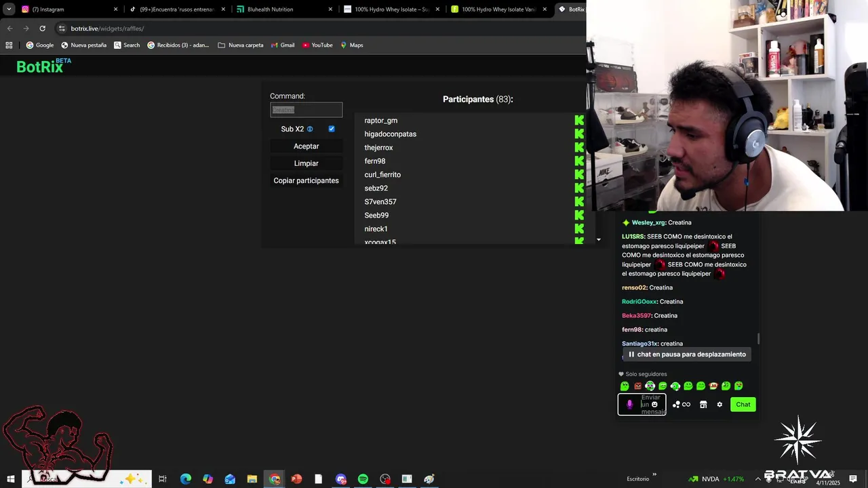868x488 pixels.
Task: Open PowerPoint from the taskbar
Action: point(296,479)
